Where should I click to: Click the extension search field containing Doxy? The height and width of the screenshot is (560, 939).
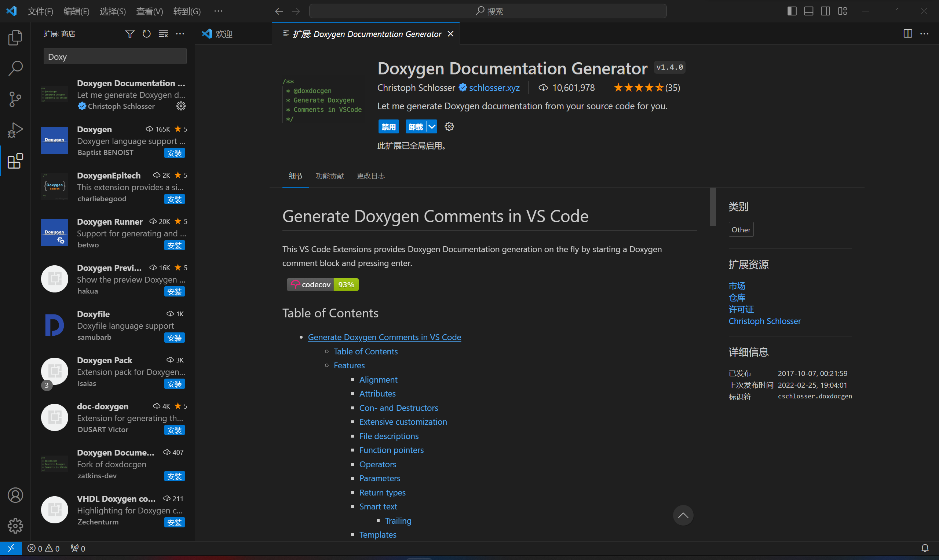click(115, 56)
